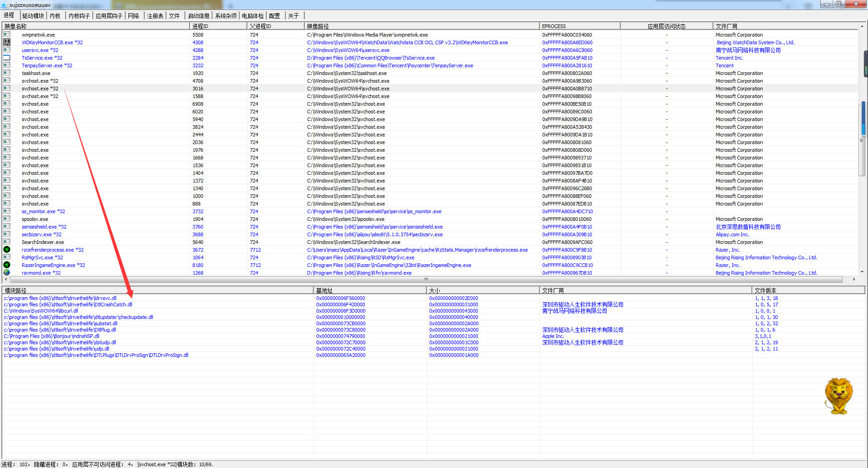Sort by the 进程ID column header
Image resolution: width=868 pixels, height=468 pixels.
(x=218, y=26)
